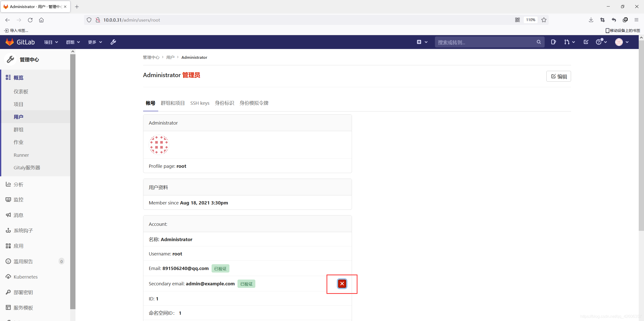Open the System Hooks (系统钩子) sidebar item

click(x=23, y=230)
